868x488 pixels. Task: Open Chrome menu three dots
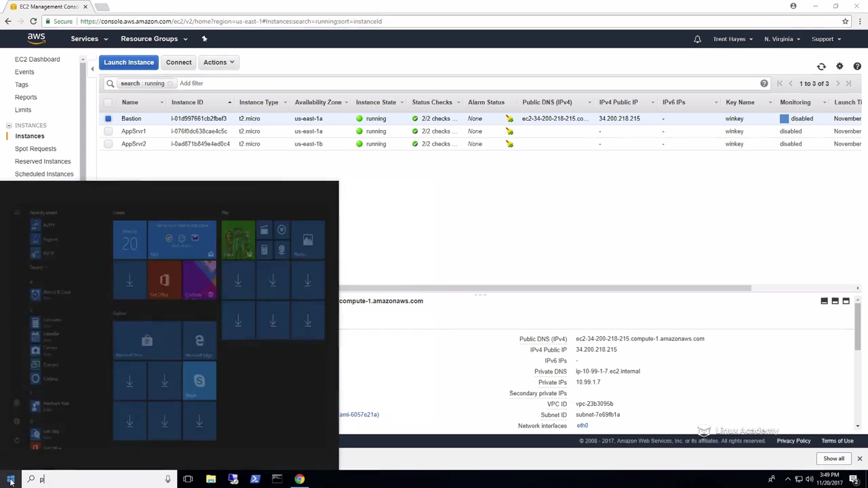(x=859, y=21)
